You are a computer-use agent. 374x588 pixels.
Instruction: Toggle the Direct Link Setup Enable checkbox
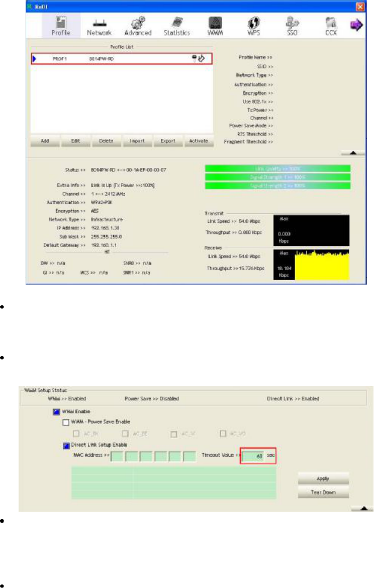66,446
